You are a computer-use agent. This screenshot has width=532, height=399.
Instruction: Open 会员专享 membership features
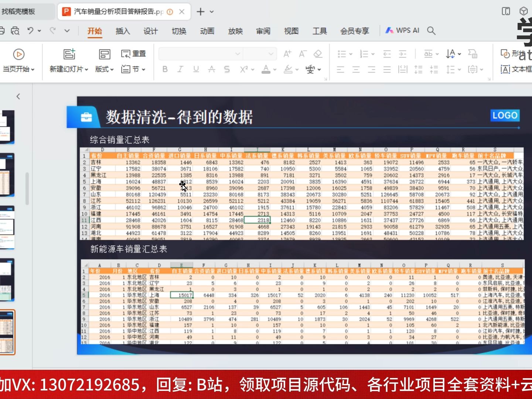tap(354, 31)
